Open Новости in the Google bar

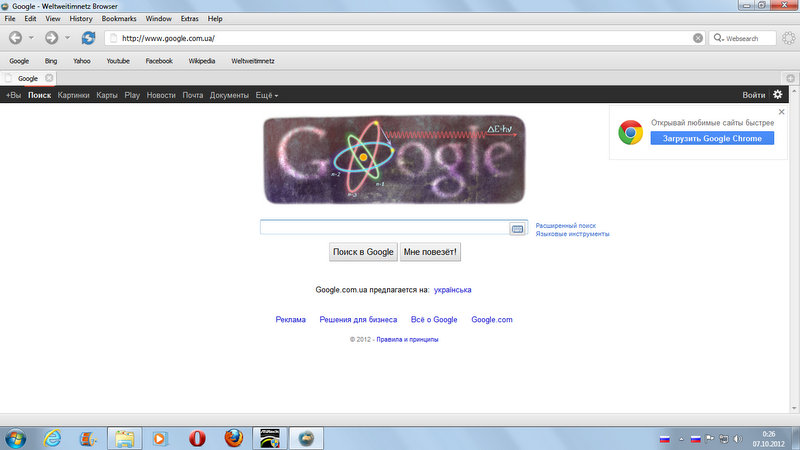[x=161, y=95]
